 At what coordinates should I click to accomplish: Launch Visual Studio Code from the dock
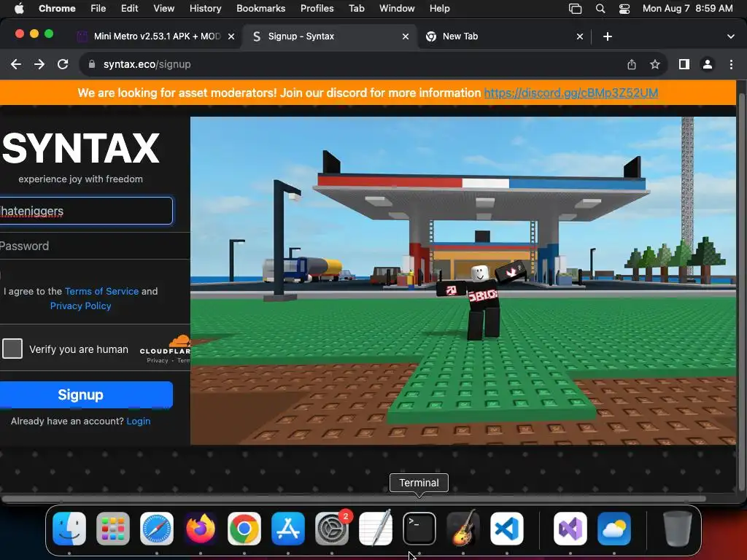click(507, 529)
